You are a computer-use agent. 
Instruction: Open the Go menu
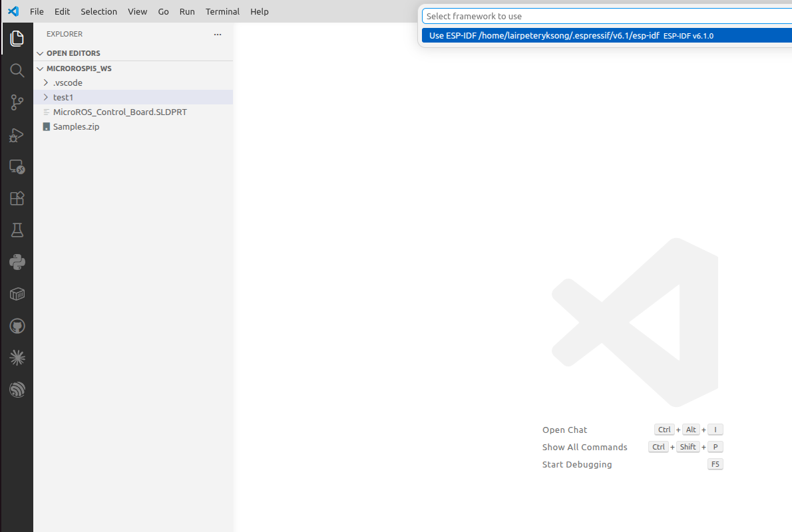[x=163, y=11]
